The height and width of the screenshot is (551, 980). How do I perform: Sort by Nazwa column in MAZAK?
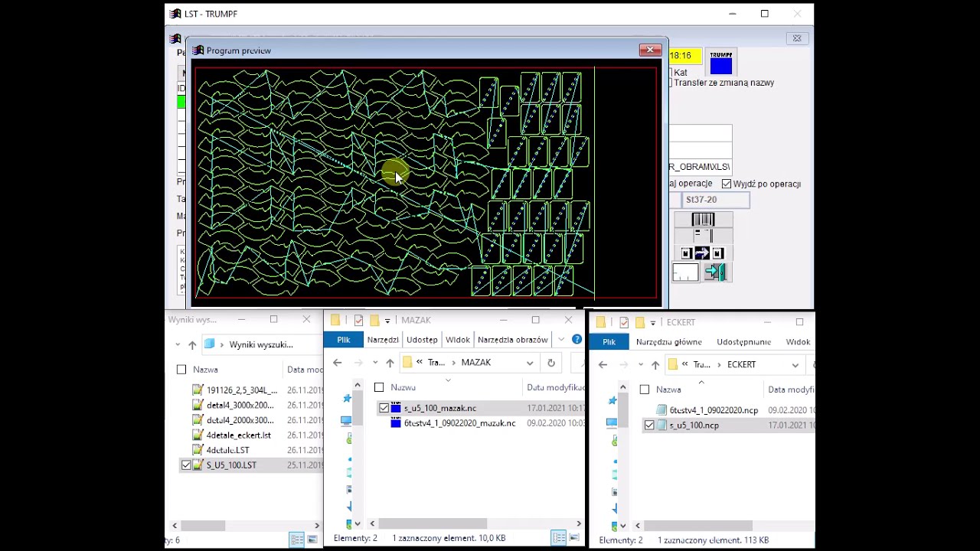[x=403, y=387]
